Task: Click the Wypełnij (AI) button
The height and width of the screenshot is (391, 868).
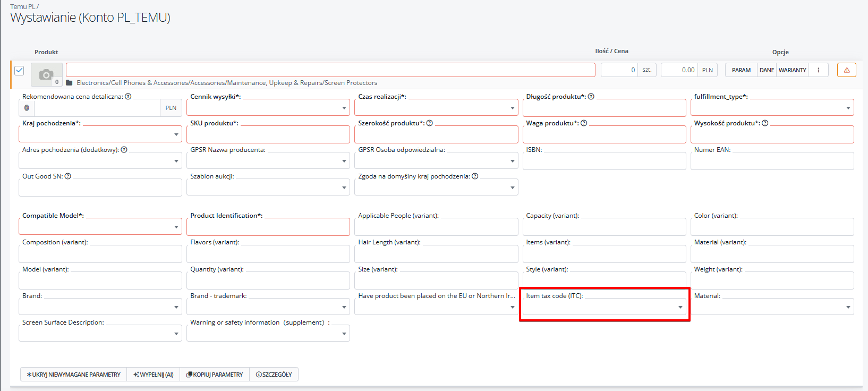Action: (154, 375)
